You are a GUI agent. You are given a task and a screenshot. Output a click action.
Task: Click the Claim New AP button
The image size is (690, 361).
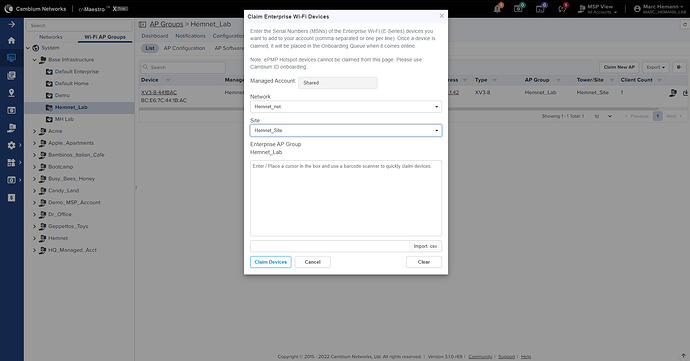click(x=619, y=67)
